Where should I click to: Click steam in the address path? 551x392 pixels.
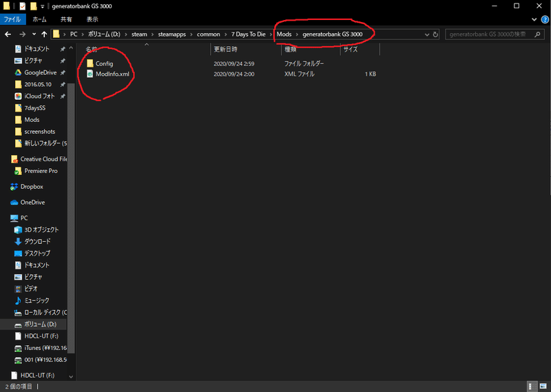[x=139, y=34]
